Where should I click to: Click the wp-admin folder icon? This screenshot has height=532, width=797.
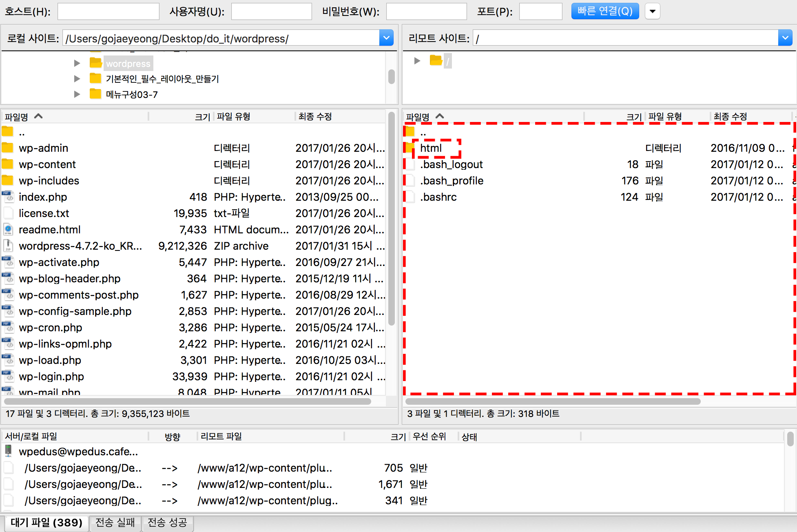[7, 148]
